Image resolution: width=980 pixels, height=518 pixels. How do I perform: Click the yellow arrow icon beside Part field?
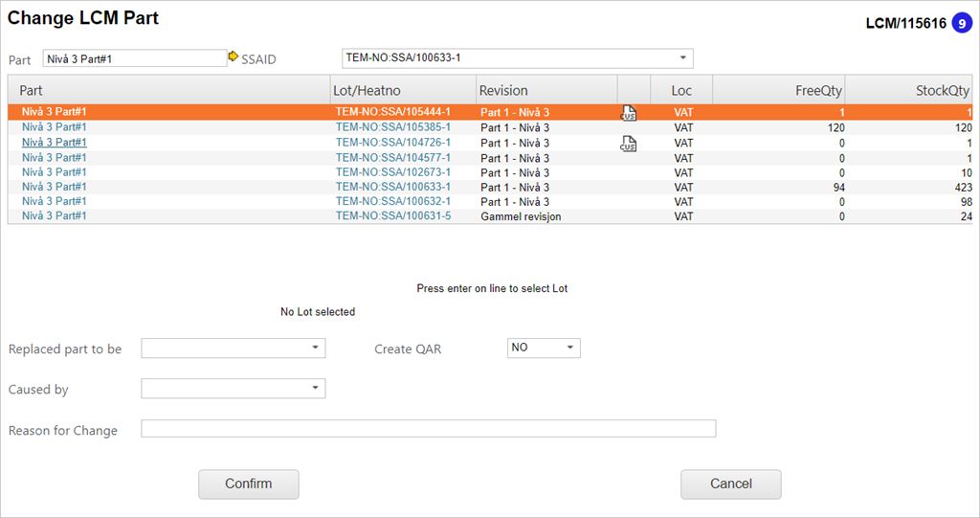pos(233,57)
